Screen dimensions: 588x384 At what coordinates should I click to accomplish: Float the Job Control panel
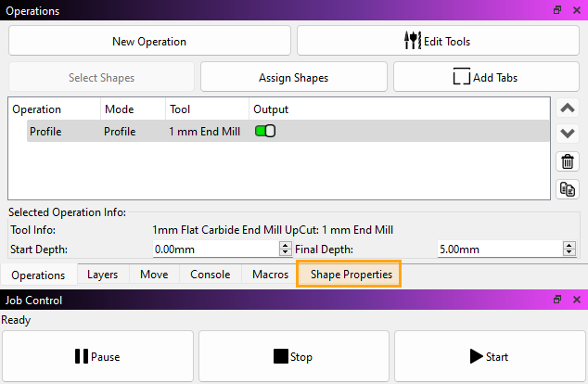[557, 301]
